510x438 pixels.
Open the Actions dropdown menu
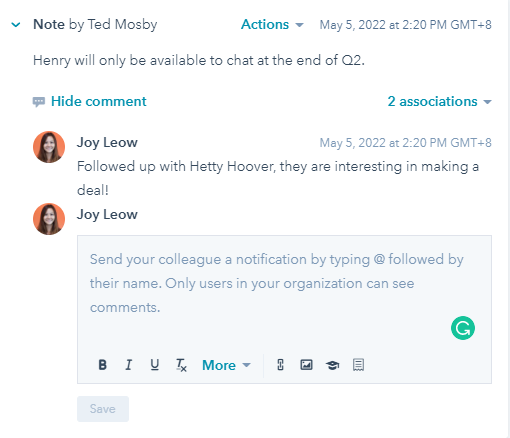(272, 25)
